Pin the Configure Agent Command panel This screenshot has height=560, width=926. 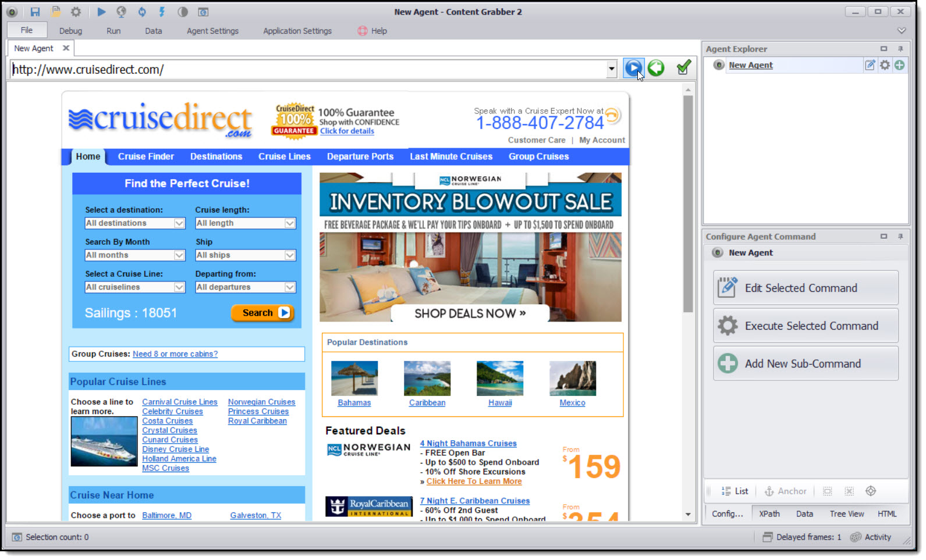[900, 236]
